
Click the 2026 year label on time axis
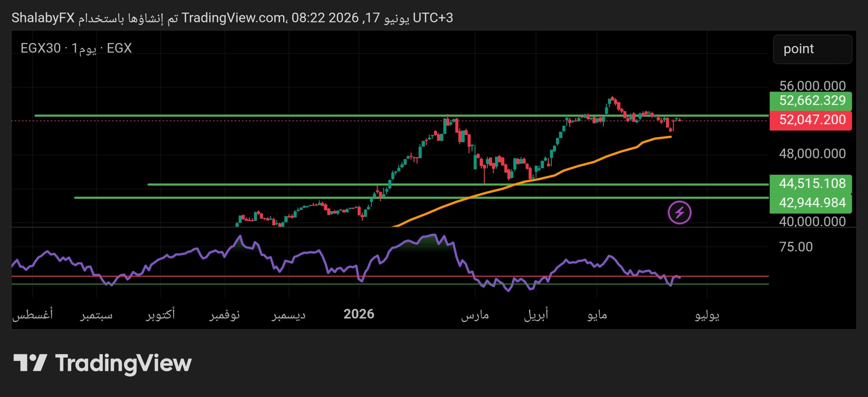tap(359, 314)
